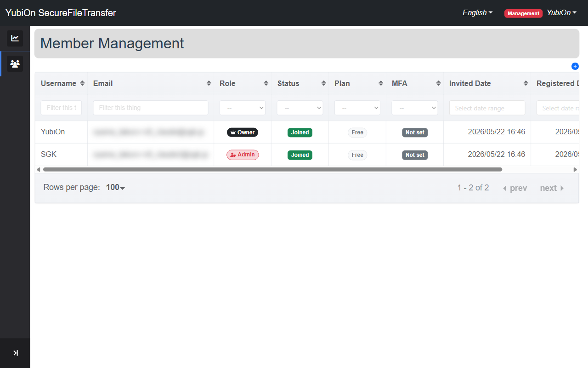This screenshot has width=588, height=368.
Task: Open the statistics chart sidebar icon
Action: 15,38
